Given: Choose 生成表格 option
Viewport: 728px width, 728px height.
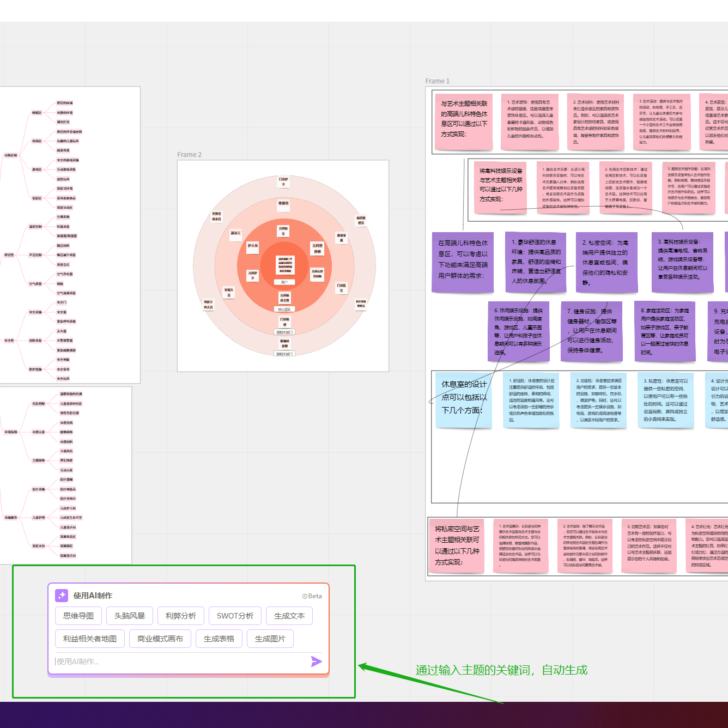Looking at the screenshot, I should coord(219,639).
